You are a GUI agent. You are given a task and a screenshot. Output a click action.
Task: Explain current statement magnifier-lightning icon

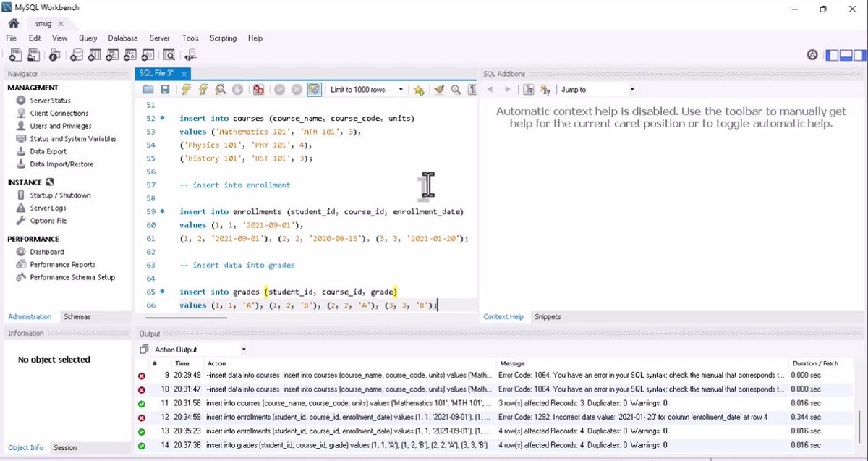point(221,90)
